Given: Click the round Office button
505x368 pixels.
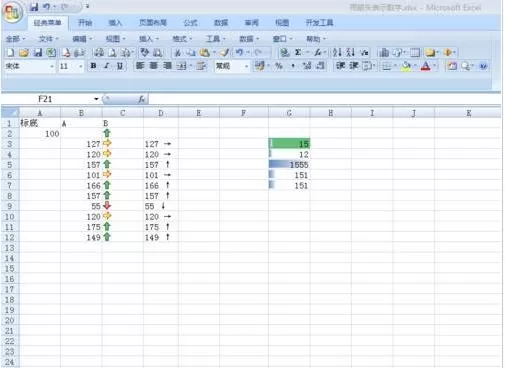Looking at the screenshot, I should coord(12,12).
